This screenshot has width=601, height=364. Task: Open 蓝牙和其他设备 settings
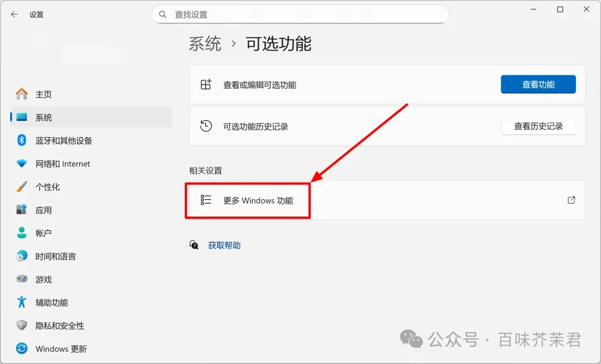click(x=91, y=141)
